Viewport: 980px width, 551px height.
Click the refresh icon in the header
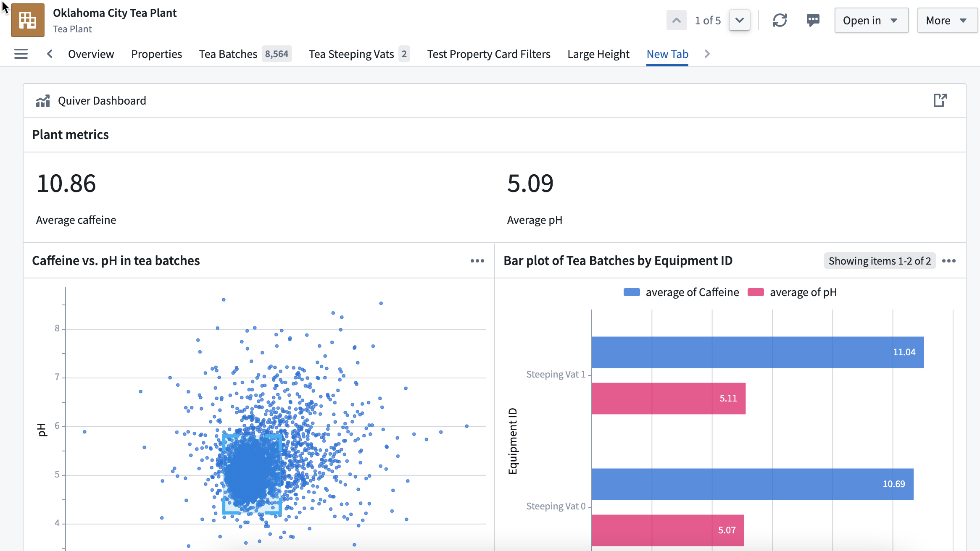[x=780, y=20]
